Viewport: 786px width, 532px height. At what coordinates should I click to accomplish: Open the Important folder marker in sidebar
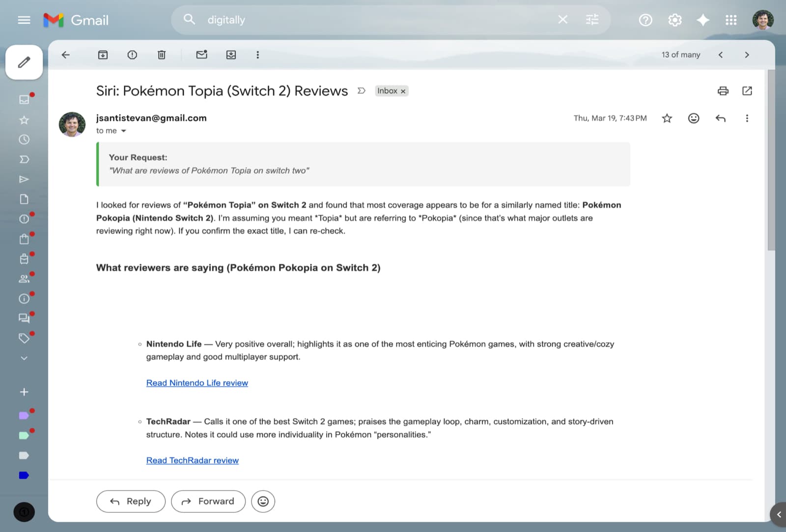pos(24,160)
